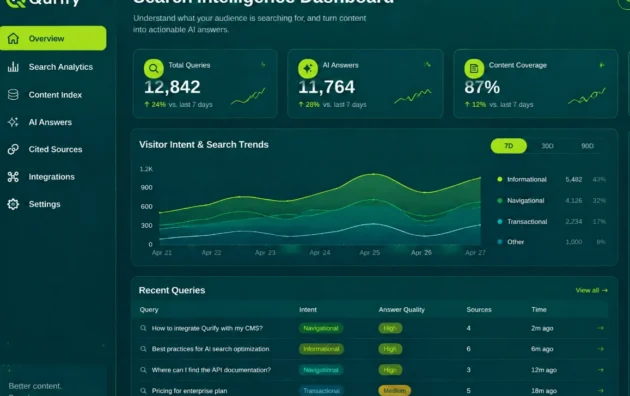Screen dimensions: 630x396
Task: Open arrow for 'Best practices for AI search' row
Action: tap(601, 349)
